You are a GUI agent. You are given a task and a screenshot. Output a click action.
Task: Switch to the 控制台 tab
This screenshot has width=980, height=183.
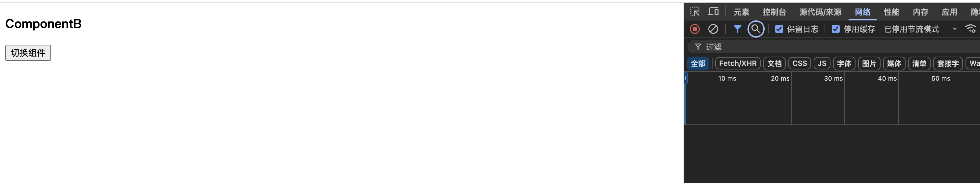[x=774, y=12]
